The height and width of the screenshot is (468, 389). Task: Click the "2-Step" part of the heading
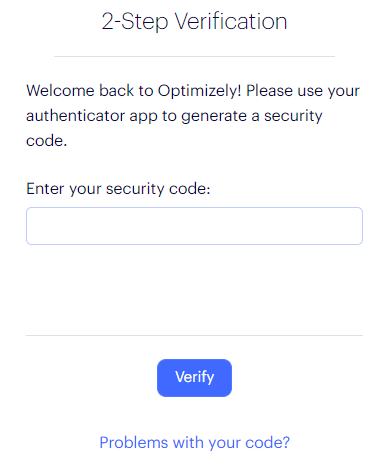click(135, 21)
